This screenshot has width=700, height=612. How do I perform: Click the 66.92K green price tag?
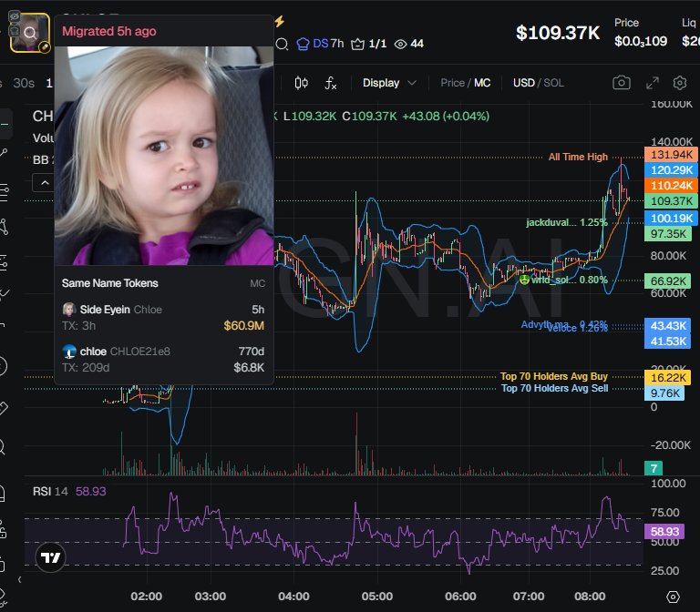pyautogui.click(x=668, y=281)
